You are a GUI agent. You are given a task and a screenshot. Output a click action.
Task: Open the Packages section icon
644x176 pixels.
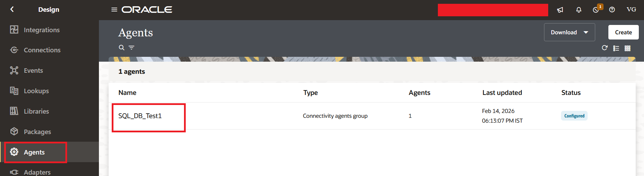point(14,132)
